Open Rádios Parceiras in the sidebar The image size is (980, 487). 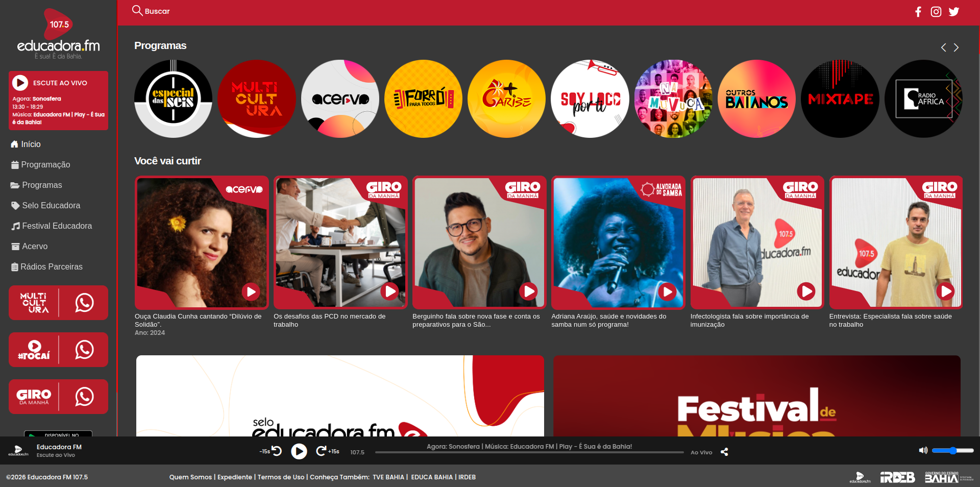(x=46, y=267)
